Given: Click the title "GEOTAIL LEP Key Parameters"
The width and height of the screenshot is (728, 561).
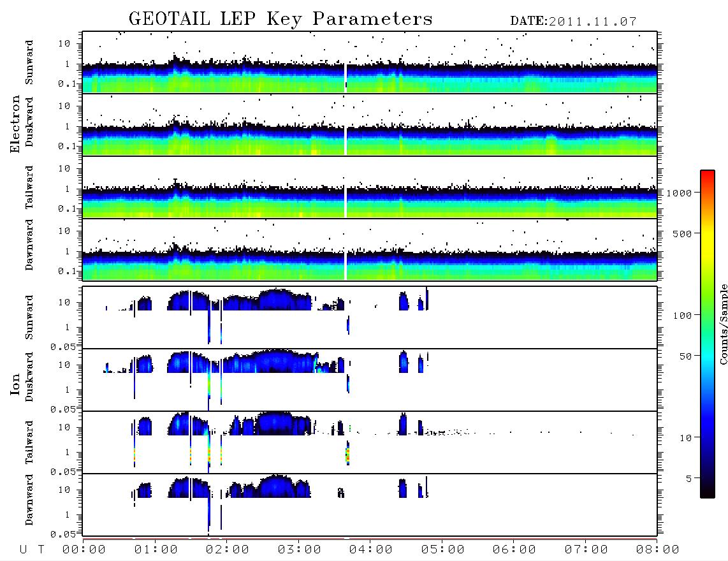Looking at the screenshot, I should tap(280, 18).
